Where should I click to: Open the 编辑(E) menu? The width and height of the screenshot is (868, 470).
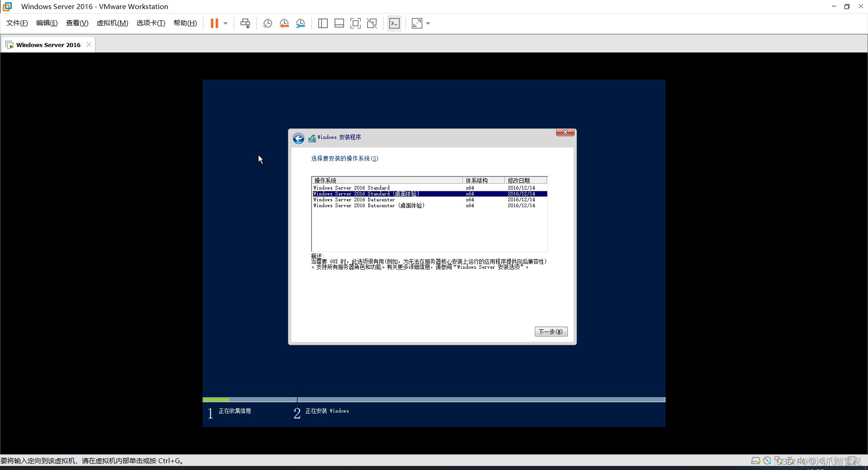[x=47, y=23]
